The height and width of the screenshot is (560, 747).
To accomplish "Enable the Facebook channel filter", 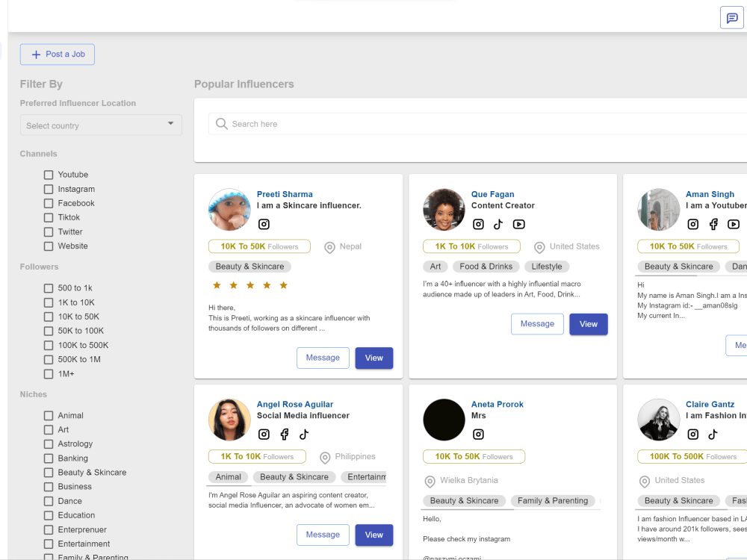I will coord(49,203).
